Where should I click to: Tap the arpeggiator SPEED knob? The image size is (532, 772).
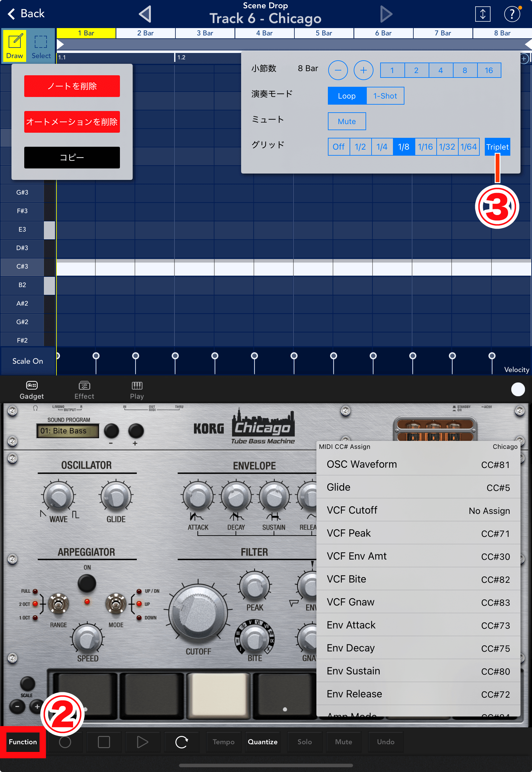pos(87,638)
